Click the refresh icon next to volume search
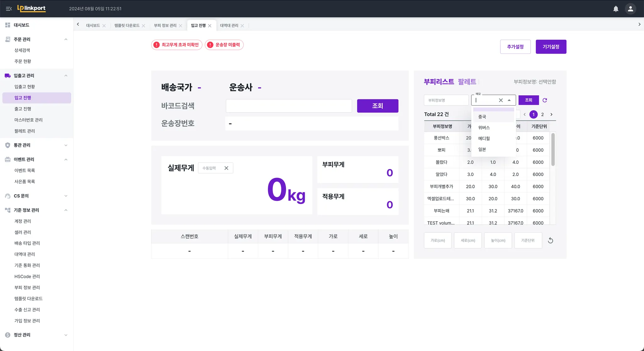 tap(545, 100)
